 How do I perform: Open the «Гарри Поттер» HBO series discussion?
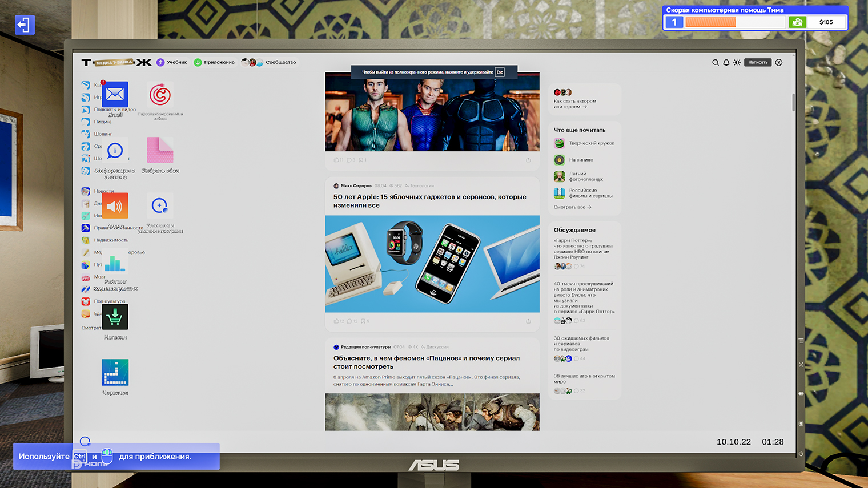[x=582, y=249]
